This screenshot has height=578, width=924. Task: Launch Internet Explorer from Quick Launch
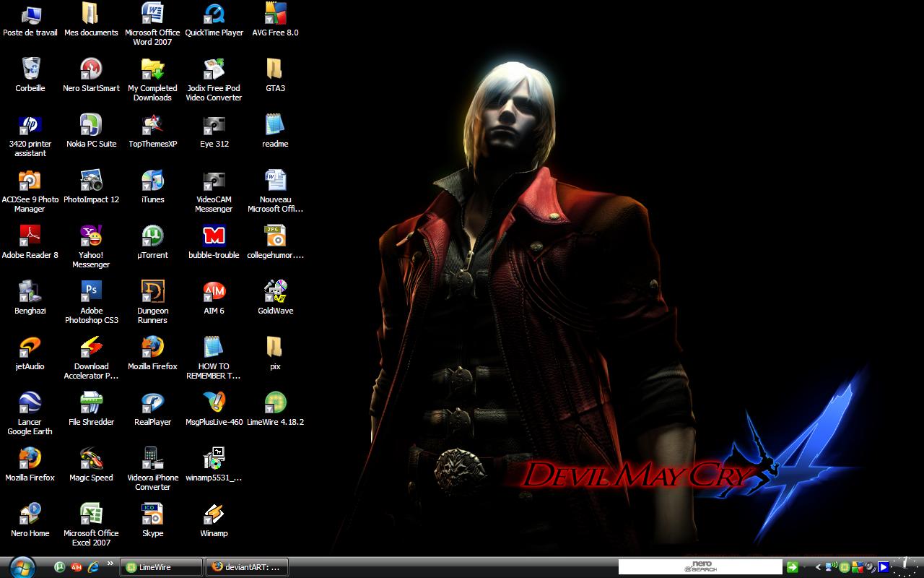point(93,567)
